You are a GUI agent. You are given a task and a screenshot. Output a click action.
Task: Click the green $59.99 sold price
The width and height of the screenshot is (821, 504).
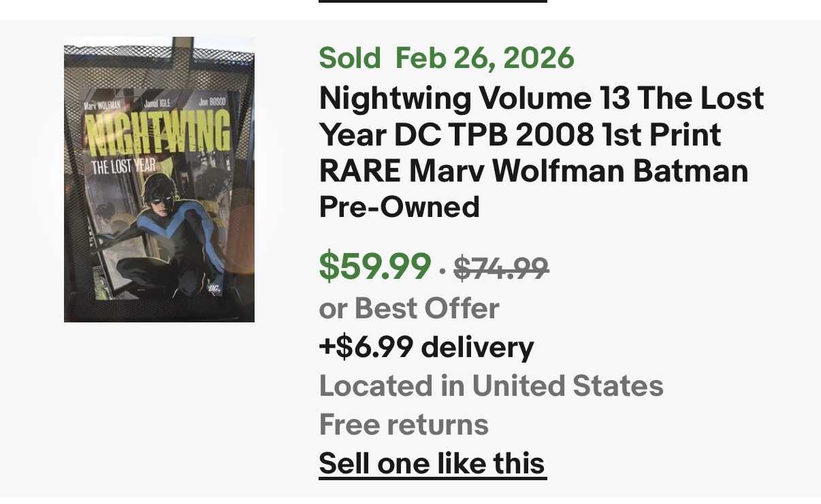(375, 266)
